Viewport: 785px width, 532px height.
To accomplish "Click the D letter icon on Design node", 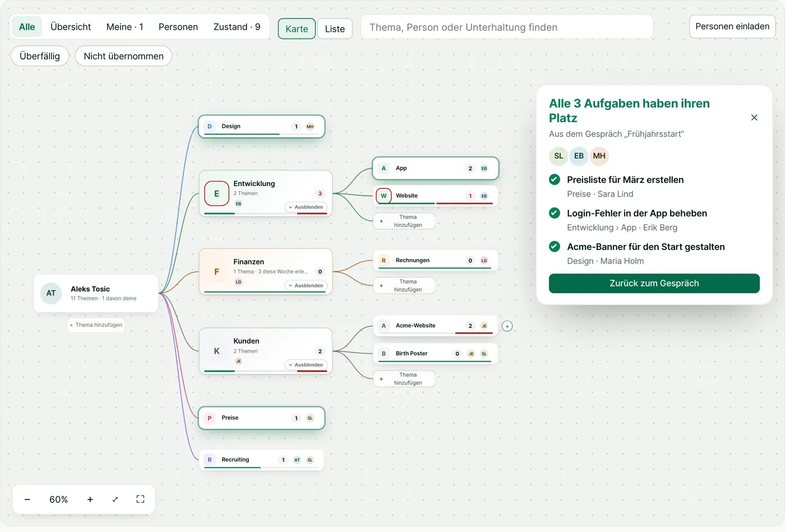I will [210, 127].
